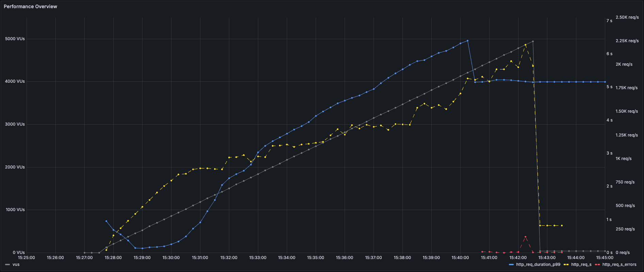644x272 pixels.
Task: Click the 15:40:00 time axis label
Action: coord(460,258)
